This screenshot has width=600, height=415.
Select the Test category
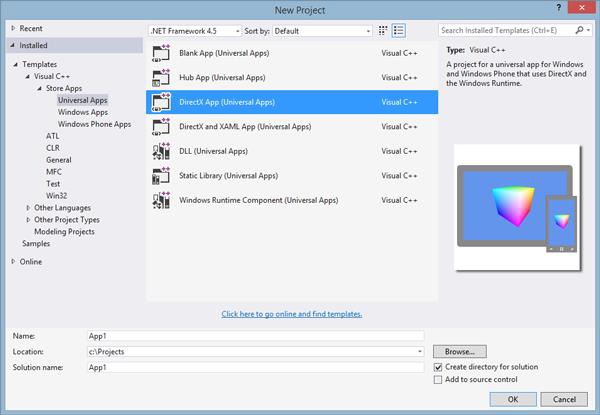point(53,184)
